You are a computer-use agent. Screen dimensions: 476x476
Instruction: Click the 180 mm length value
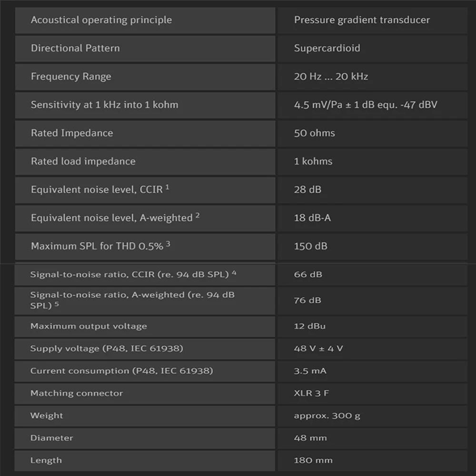coord(313,460)
